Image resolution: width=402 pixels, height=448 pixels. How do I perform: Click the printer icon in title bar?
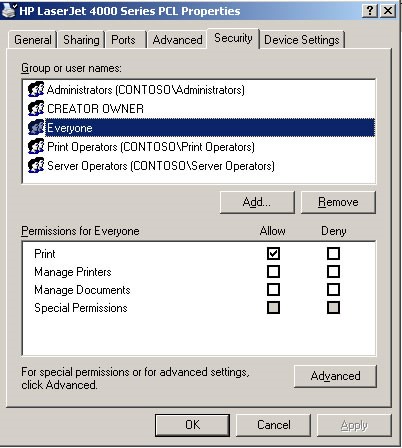(9, 10)
